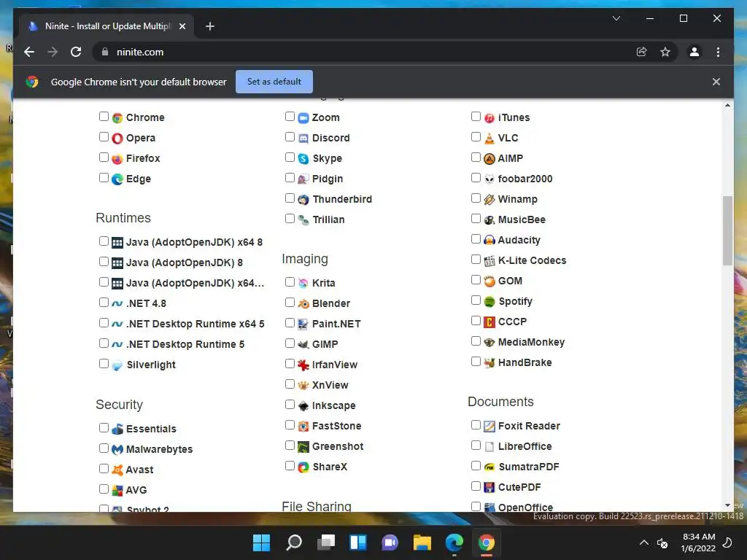
Task: Open Chrome's three-dot menu
Action: pos(718,52)
